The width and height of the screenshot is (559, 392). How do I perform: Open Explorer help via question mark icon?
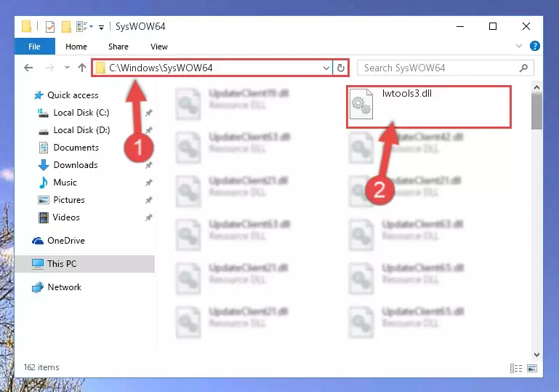click(x=534, y=46)
